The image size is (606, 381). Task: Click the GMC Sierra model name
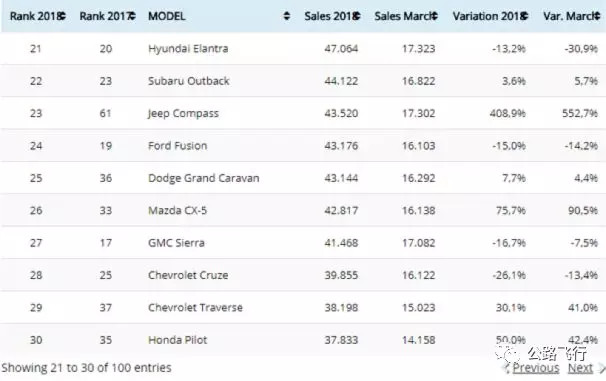point(176,243)
